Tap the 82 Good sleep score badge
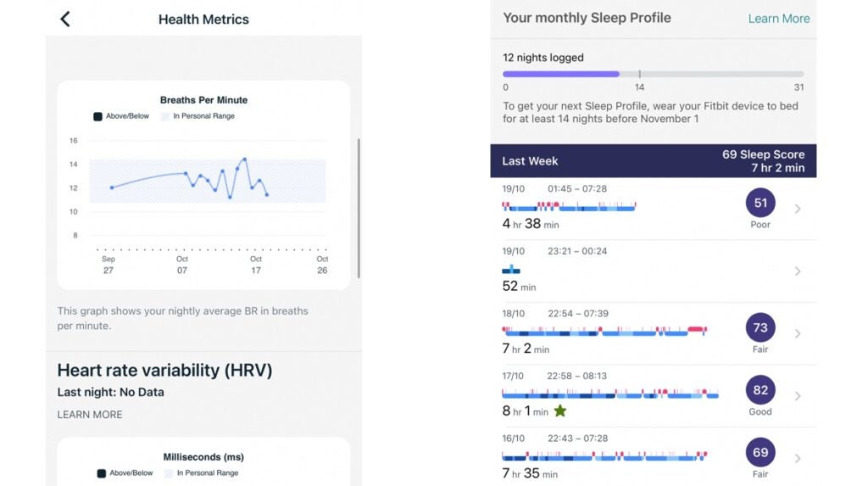868x486 pixels. point(759,390)
